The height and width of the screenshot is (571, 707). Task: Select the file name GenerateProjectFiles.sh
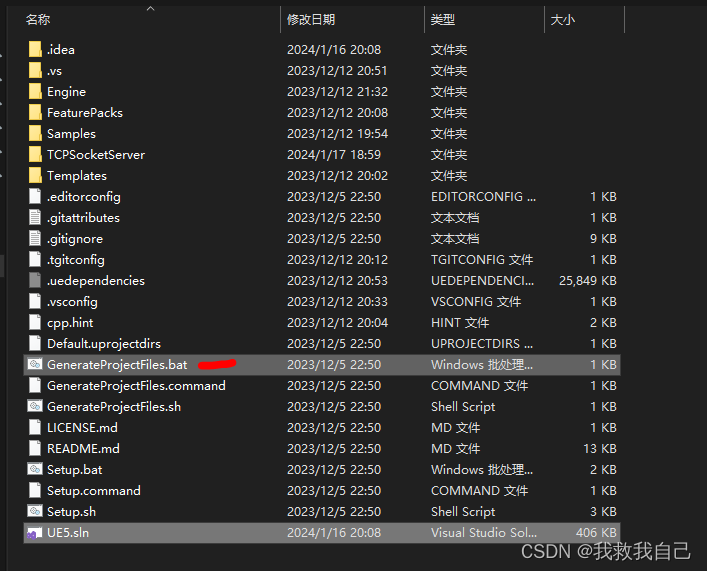(114, 406)
